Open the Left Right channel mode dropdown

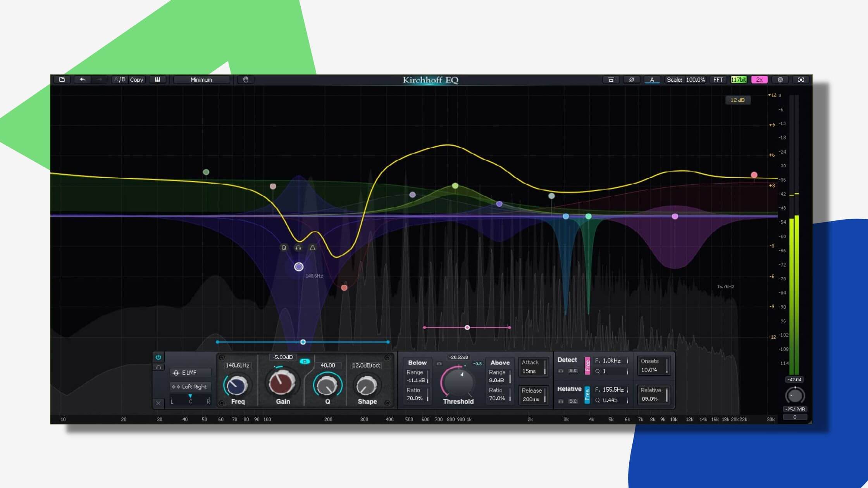click(190, 387)
